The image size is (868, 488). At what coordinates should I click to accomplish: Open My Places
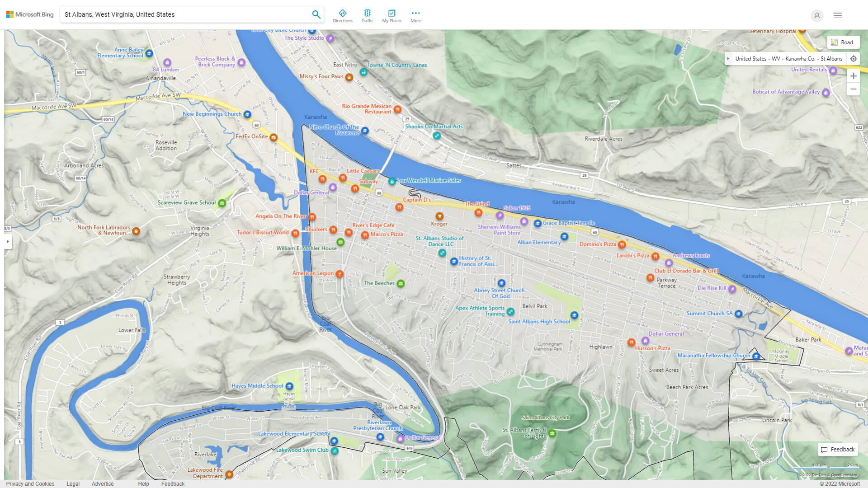pos(392,15)
